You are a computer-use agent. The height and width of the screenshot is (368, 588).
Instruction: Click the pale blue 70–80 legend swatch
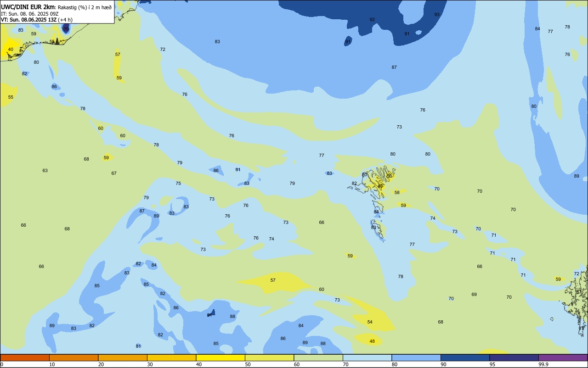pyautogui.click(x=367, y=357)
